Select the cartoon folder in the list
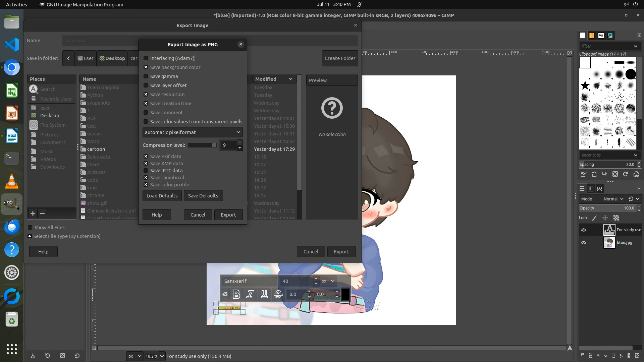 96,149
